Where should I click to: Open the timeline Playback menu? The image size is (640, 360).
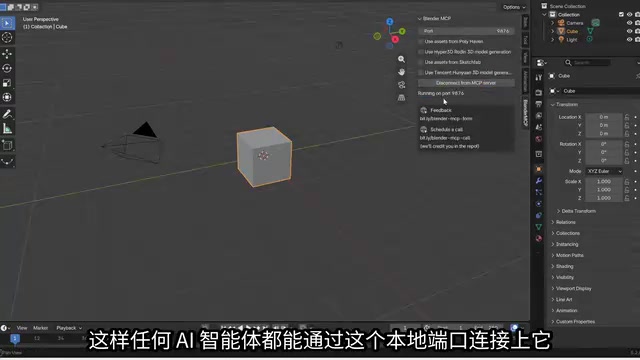pyautogui.click(x=69, y=328)
